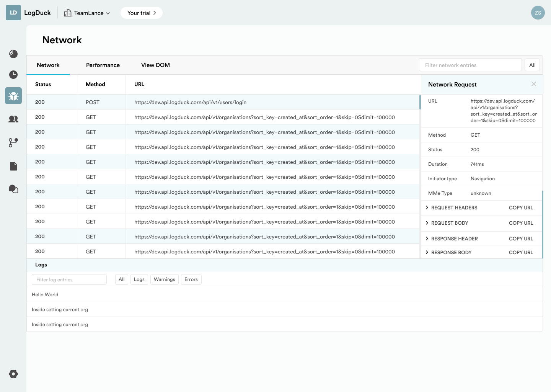Filter logs by Warnings
The height and width of the screenshot is (392, 551).
[x=164, y=279]
